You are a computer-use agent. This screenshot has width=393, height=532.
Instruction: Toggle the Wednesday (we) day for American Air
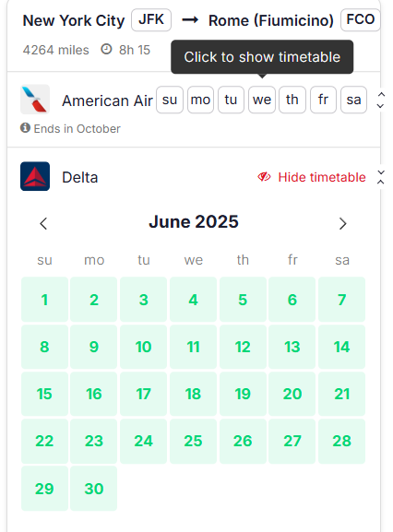click(x=262, y=100)
